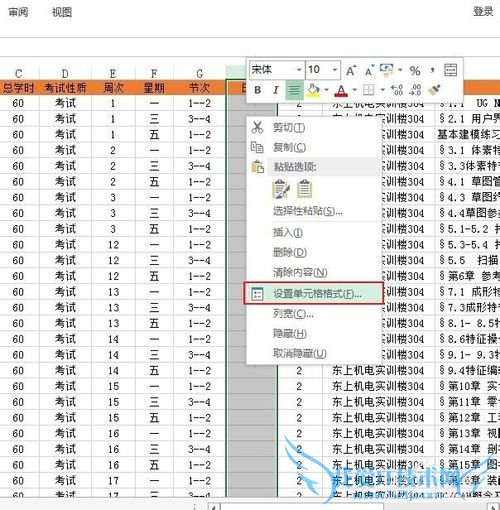Choose plain paste clipboard option

coord(304,189)
